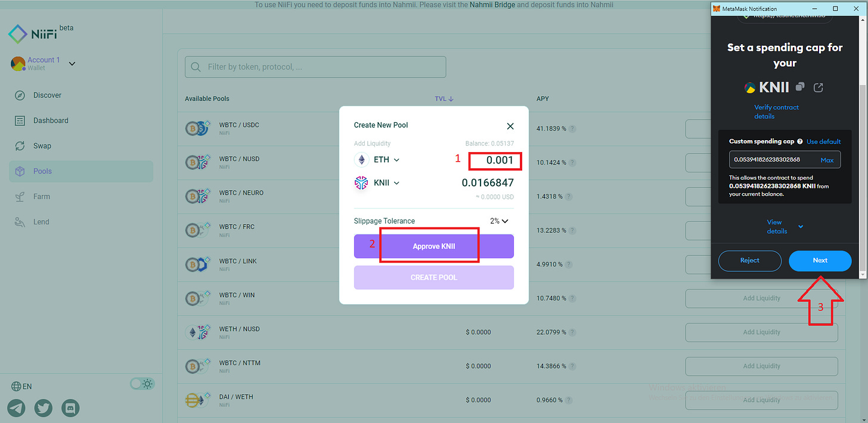Click Next in MetaMask notification

click(820, 261)
